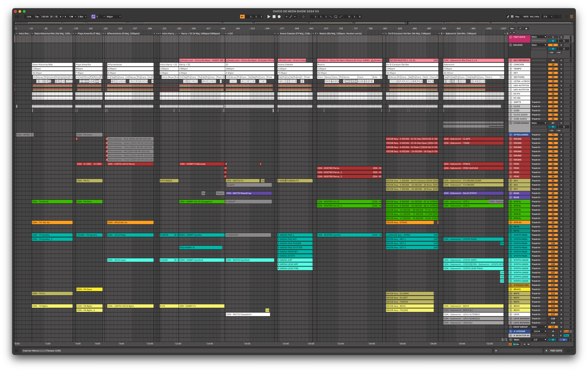Click the Tap tempo button
Image resolution: width=588 pixels, height=371 pixels.
[37, 16]
